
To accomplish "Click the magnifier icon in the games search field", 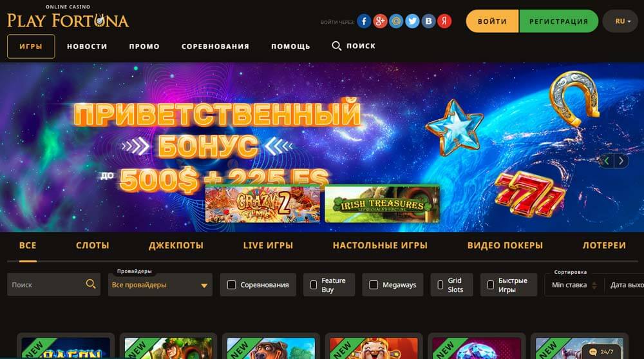I will click(x=91, y=284).
